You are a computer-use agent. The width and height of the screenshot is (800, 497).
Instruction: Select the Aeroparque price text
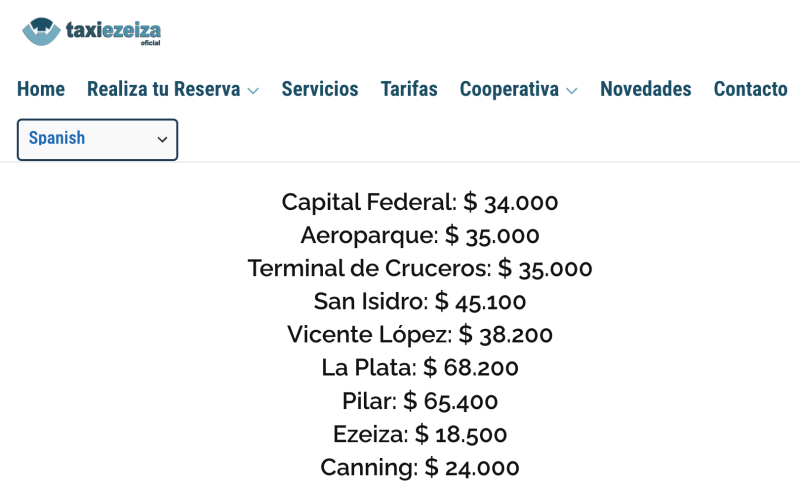point(420,236)
